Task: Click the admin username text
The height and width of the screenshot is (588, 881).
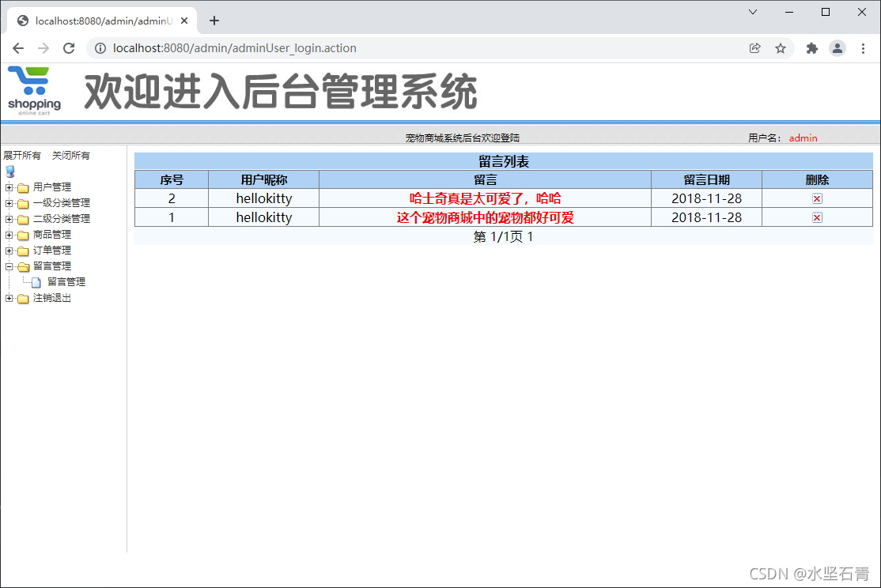Action: pyautogui.click(x=803, y=138)
